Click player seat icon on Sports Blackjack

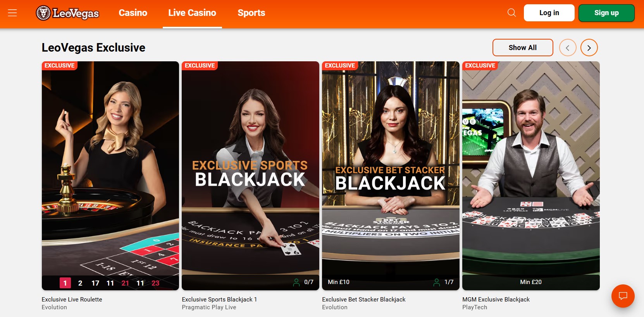coord(296,282)
